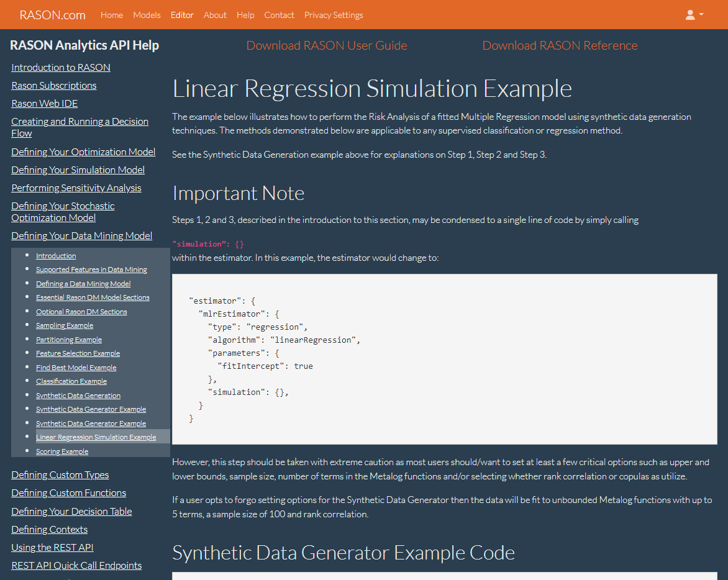Open Rason Subscriptions help topic
The image size is (728, 580).
click(x=54, y=85)
